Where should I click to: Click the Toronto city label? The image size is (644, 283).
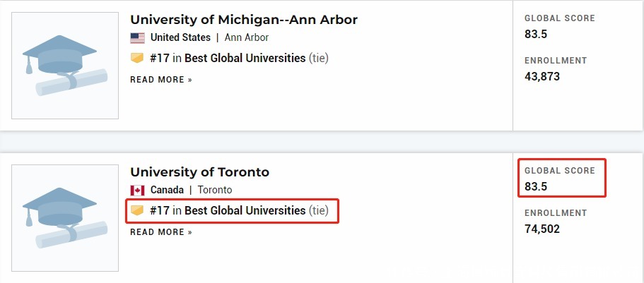coord(215,190)
